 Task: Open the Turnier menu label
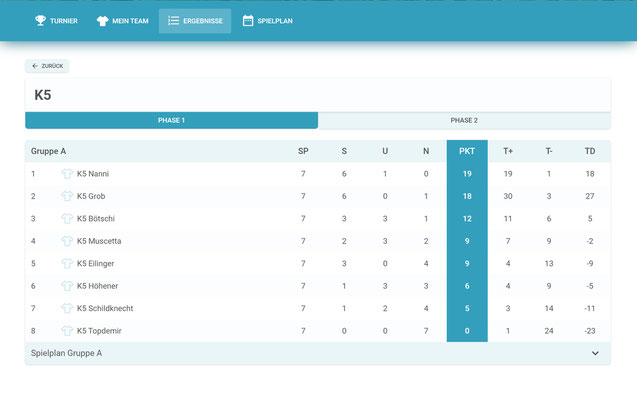[64, 21]
